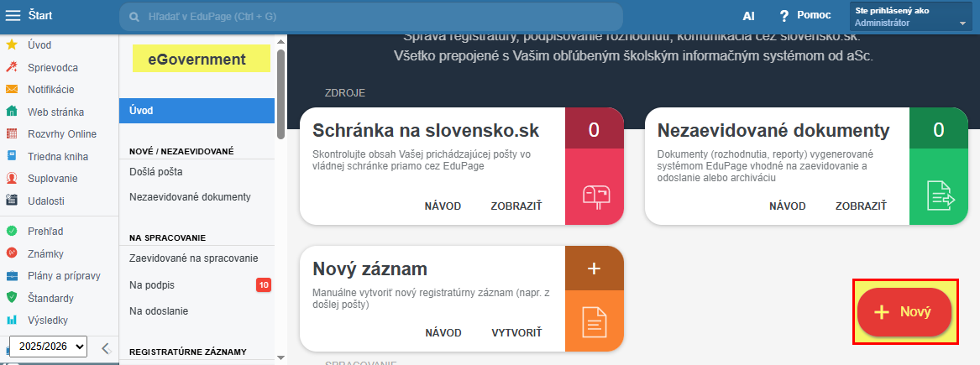Open Došlá pošta menu item
This screenshot has width=980, height=365.
[x=156, y=172]
